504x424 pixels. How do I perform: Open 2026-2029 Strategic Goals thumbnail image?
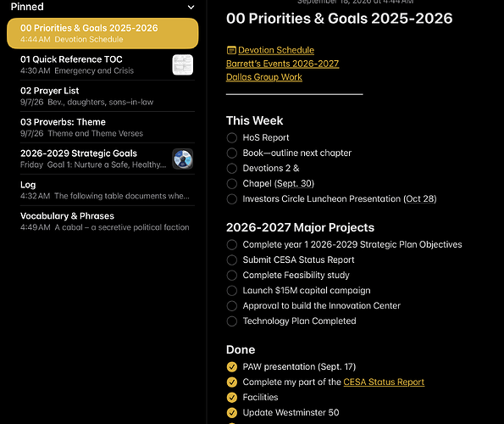183,159
